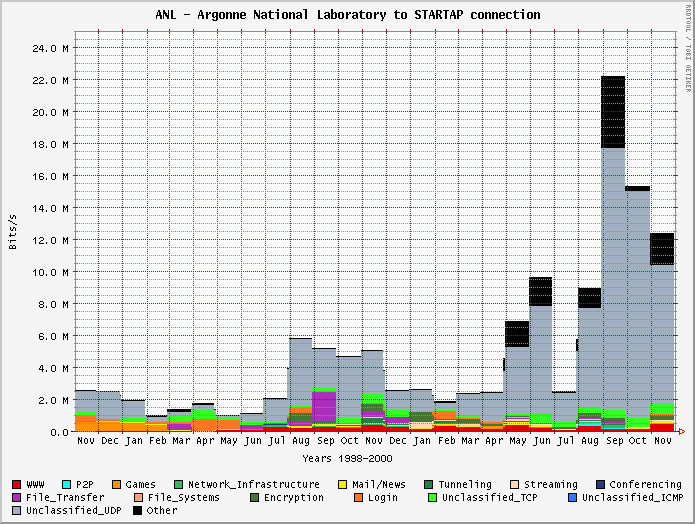The width and height of the screenshot is (695, 524).
Task: Click the navy Conferencing legend swatch
Action: (x=600, y=485)
